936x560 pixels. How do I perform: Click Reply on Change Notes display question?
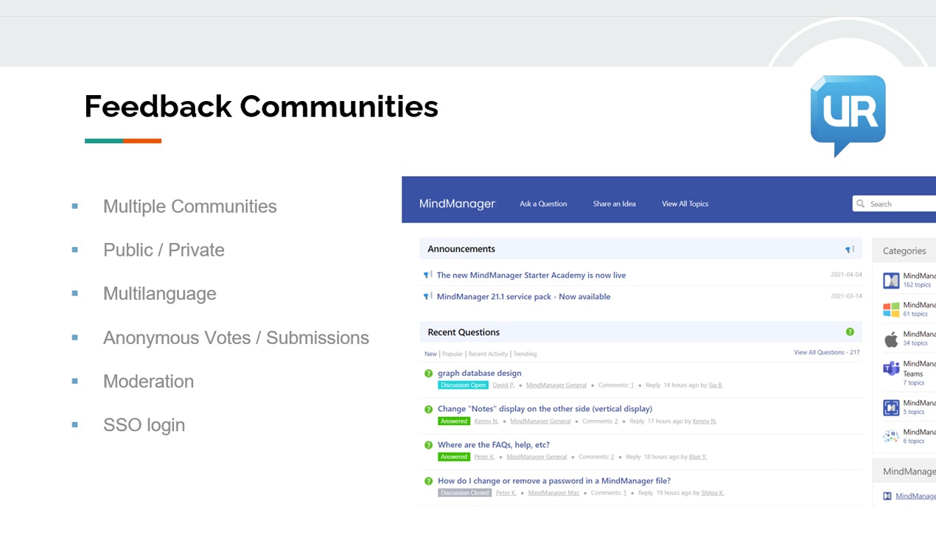[x=638, y=421]
